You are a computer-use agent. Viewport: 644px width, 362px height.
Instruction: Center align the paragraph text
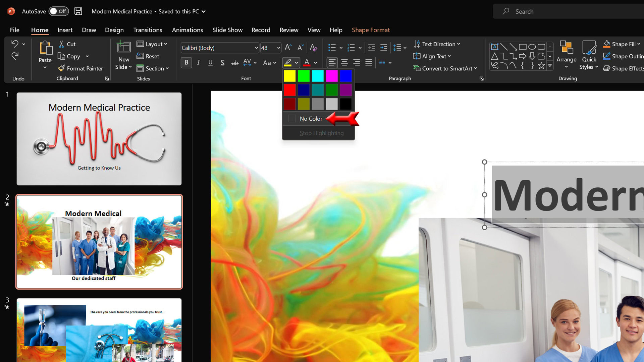click(344, 63)
